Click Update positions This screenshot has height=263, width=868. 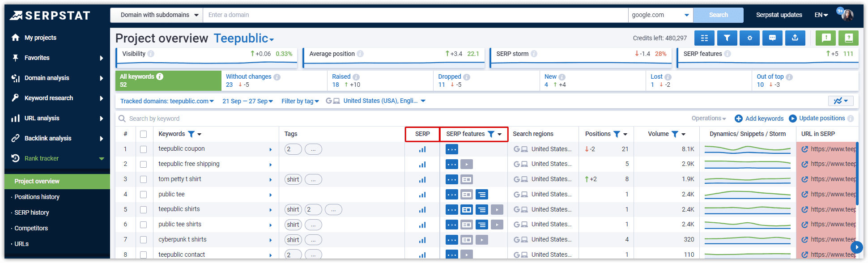(x=817, y=119)
